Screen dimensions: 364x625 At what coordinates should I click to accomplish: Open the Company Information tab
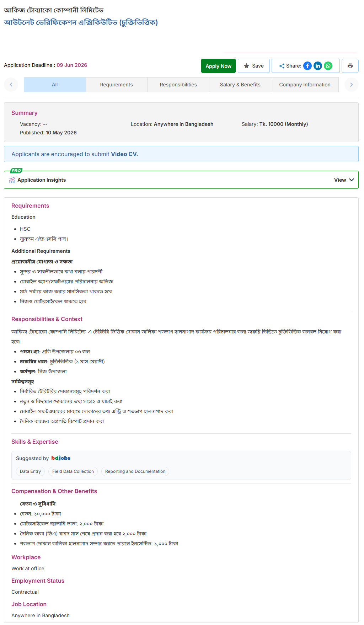[305, 85]
